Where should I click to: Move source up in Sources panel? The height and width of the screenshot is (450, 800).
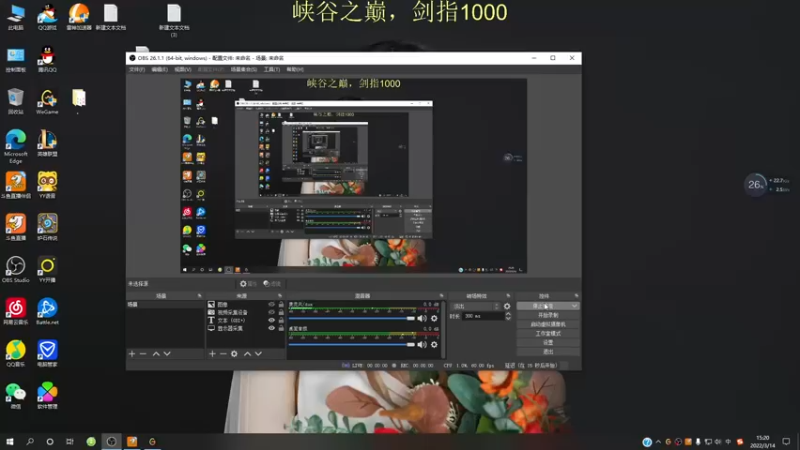click(247, 354)
